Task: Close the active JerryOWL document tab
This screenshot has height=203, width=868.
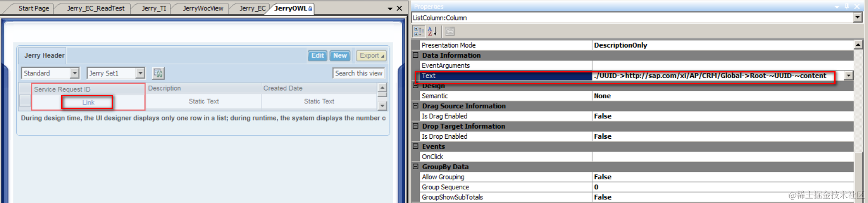Action: [399, 8]
